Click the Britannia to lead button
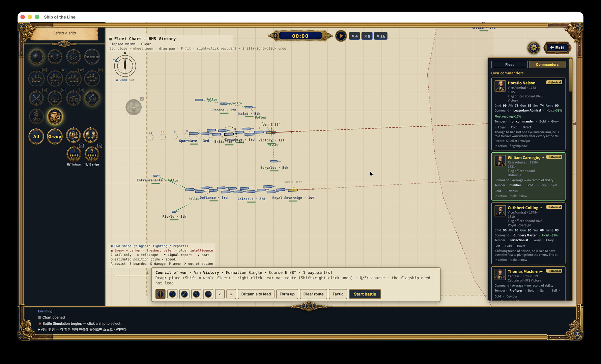Image resolution: width=601 pixels, height=364 pixels. [256, 294]
